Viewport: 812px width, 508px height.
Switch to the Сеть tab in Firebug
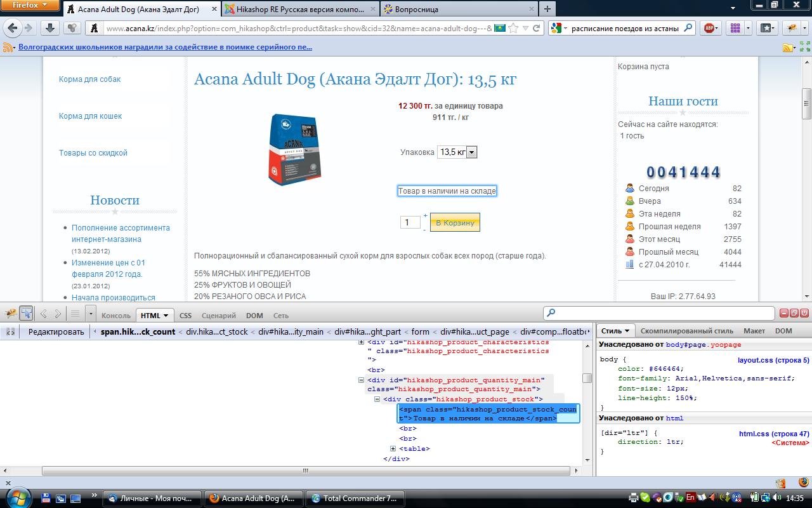(281, 316)
